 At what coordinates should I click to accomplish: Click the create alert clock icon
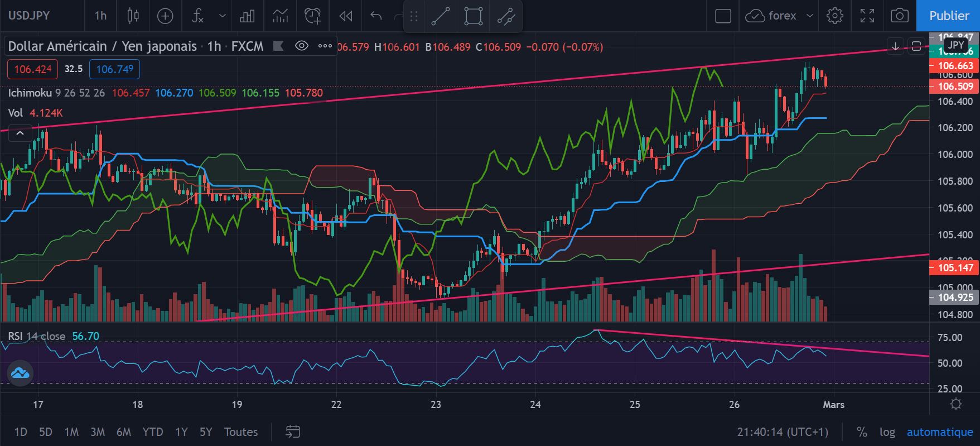pyautogui.click(x=313, y=16)
